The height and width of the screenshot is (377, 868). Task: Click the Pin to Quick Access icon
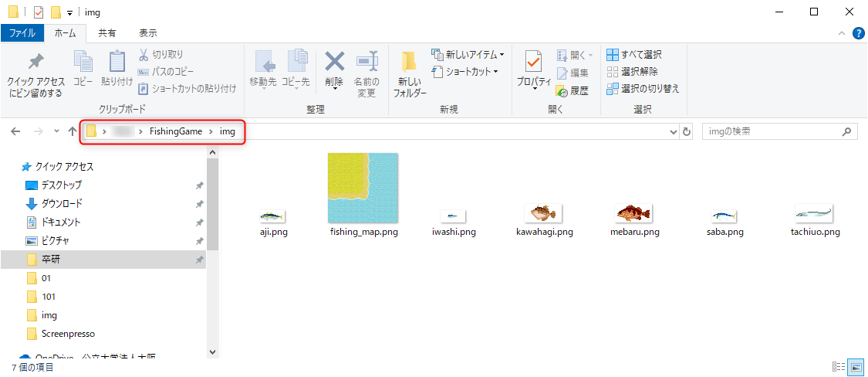click(x=35, y=63)
